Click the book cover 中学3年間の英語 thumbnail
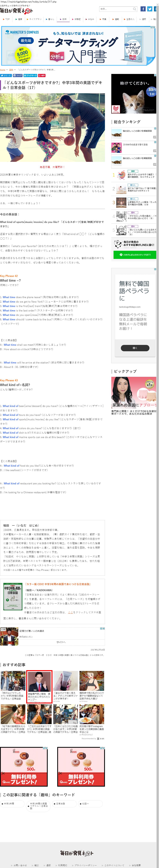The image size is (159, 868). (x=13, y=596)
